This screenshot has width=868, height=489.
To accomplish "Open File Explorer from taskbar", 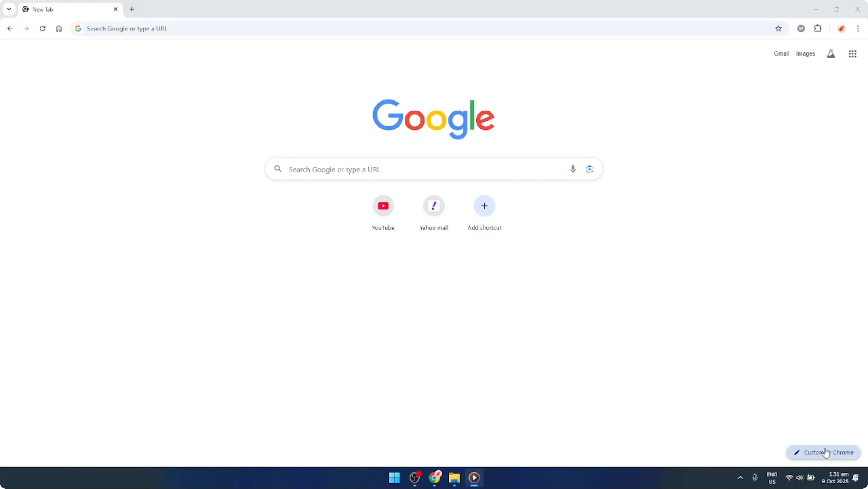I will pyautogui.click(x=454, y=477).
